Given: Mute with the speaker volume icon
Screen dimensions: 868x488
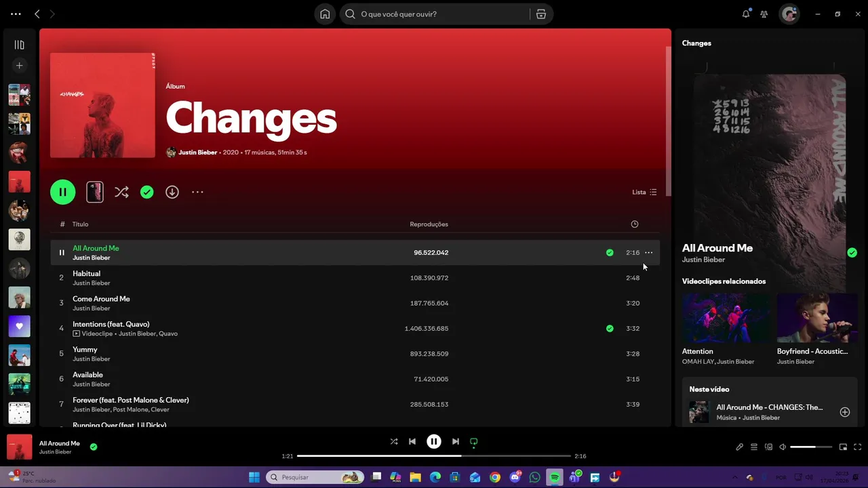Looking at the screenshot, I should point(783,447).
